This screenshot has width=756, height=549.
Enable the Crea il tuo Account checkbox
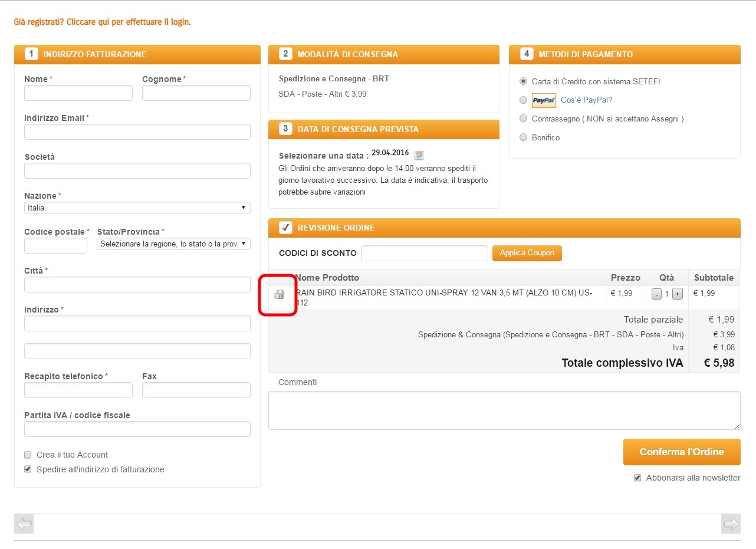pos(28,455)
